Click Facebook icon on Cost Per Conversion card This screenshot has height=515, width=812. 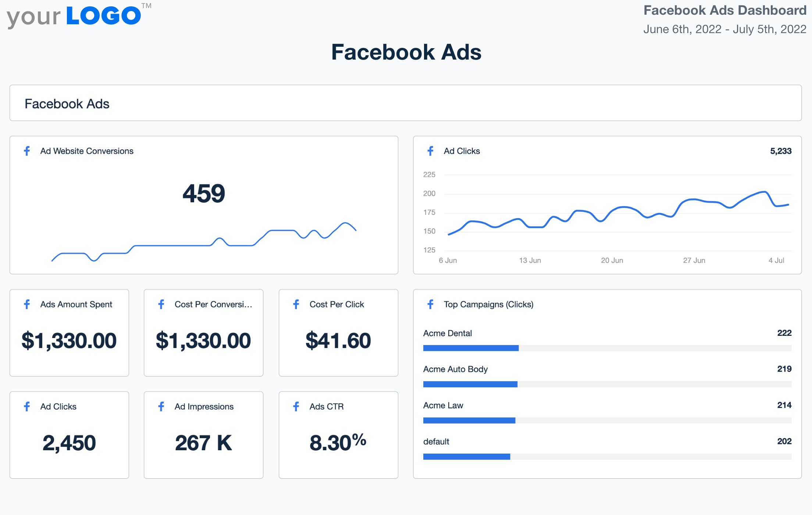pos(161,304)
